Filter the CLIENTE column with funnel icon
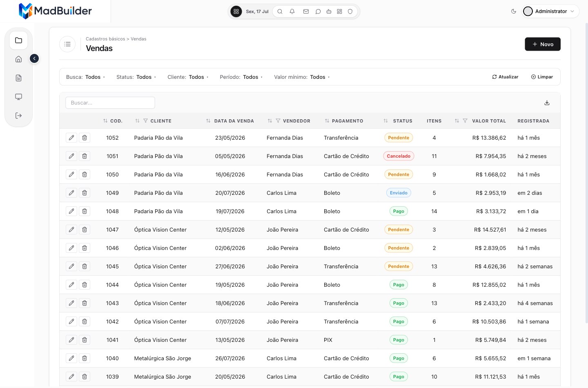The height and width of the screenshot is (388, 588). pyautogui.click(x=145, y=121)
